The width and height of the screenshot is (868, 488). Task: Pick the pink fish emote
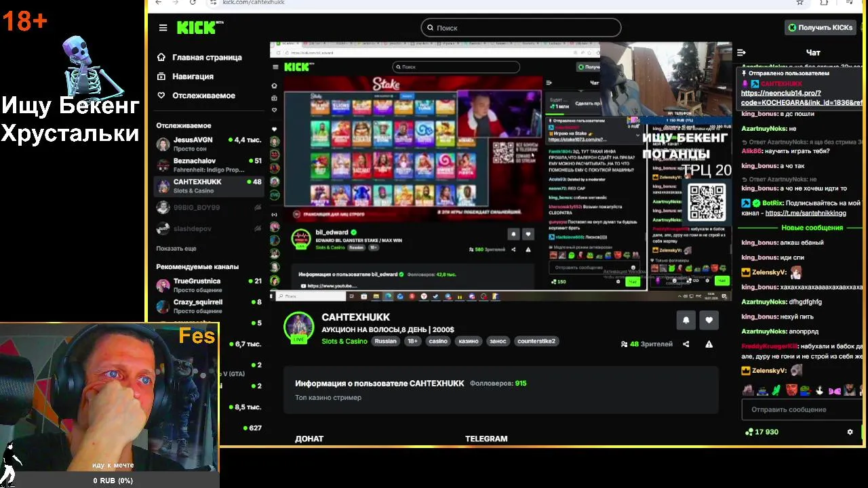point(834,390)
